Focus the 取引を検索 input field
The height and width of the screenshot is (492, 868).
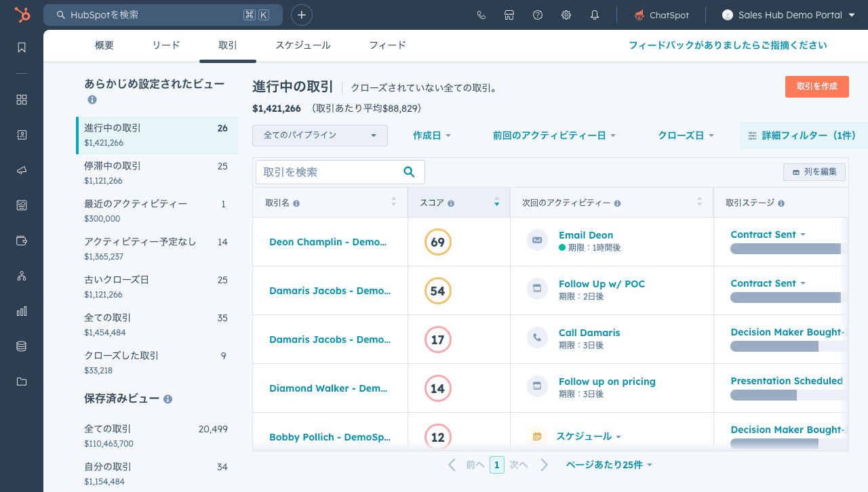340,172
